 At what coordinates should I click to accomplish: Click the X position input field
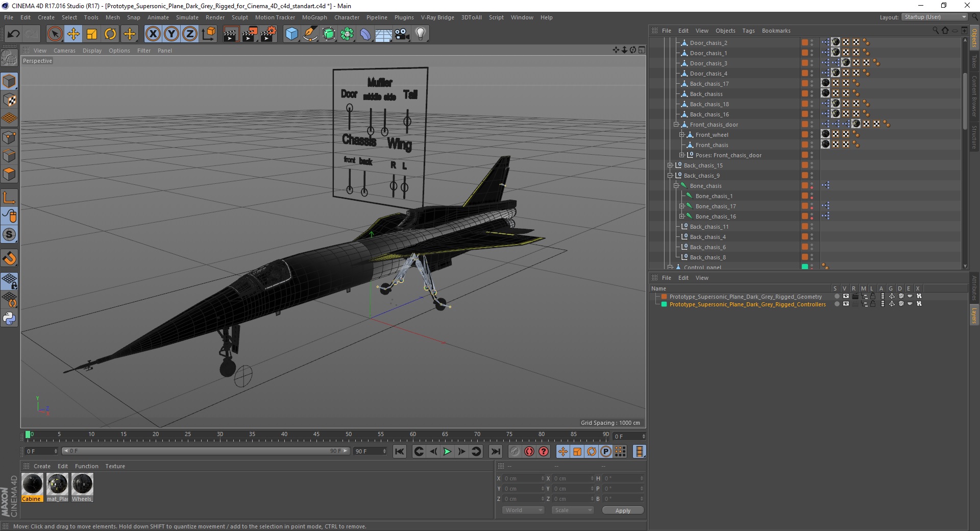pyautogui.click(x=523, y=478)
